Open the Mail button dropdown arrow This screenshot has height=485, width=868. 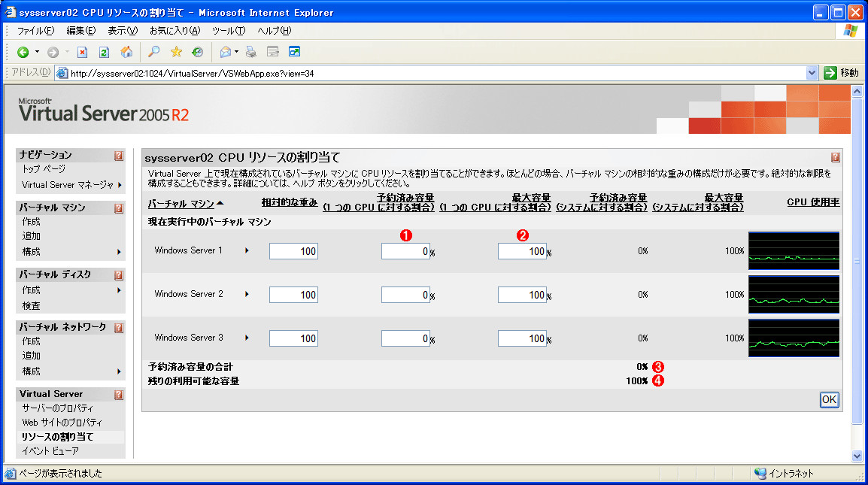[x=236, y=52]
